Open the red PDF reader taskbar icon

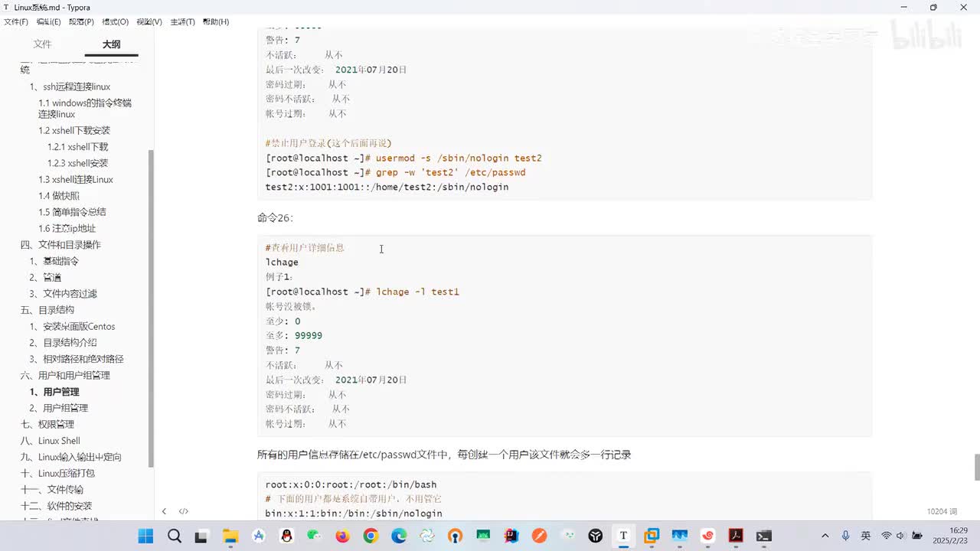[736, 536]
